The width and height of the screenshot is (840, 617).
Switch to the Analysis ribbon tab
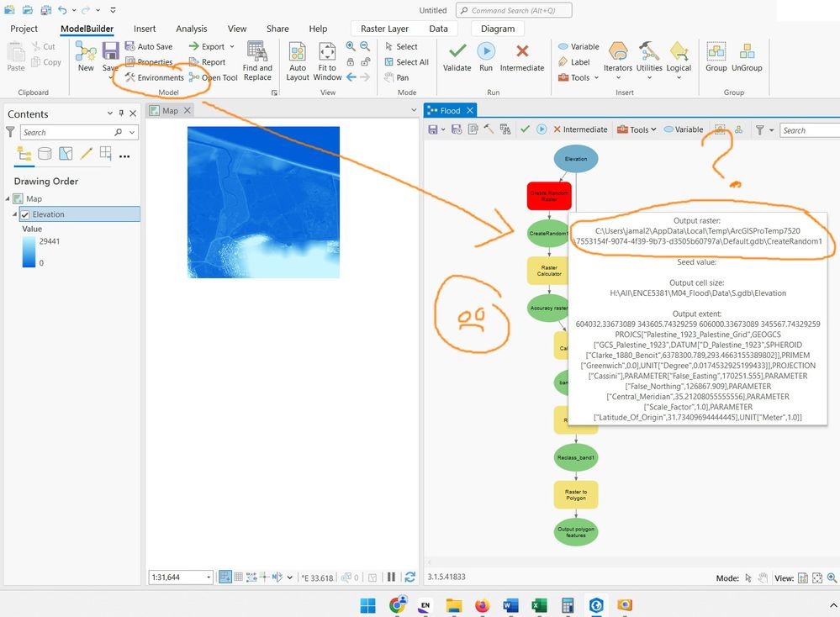point(191,29)
